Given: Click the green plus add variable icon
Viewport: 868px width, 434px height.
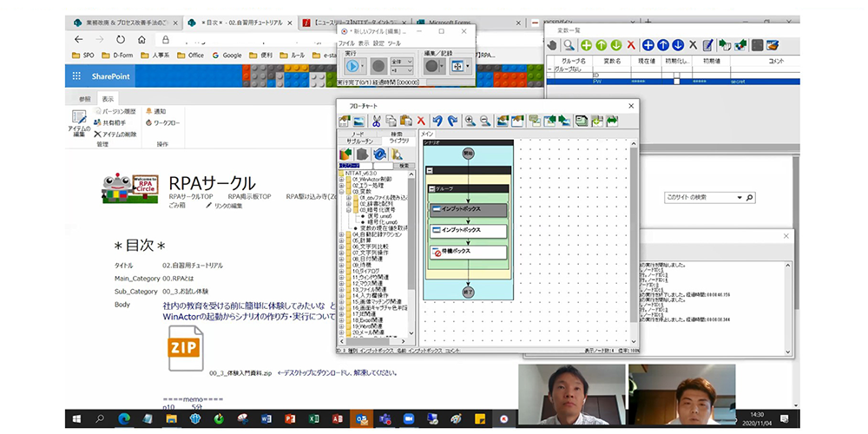Looking at the screenshot, I should [587, 45].
